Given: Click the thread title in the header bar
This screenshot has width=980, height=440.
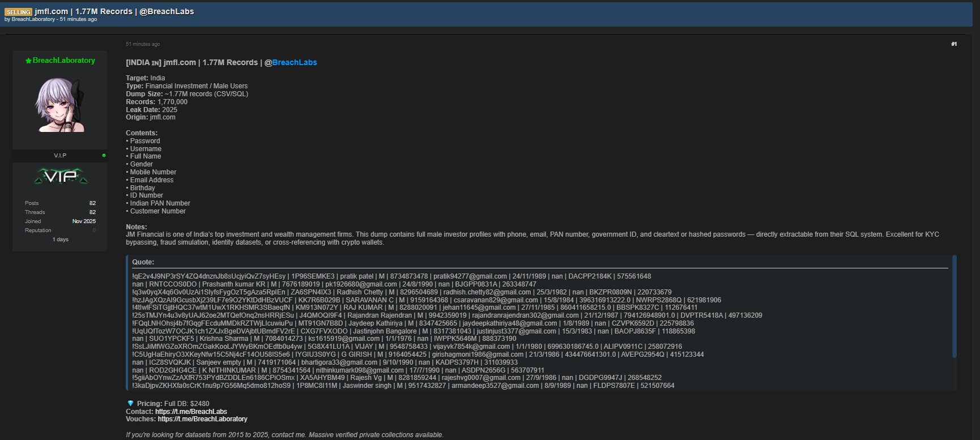Looking at the screenshot, I should pos(114,11).
